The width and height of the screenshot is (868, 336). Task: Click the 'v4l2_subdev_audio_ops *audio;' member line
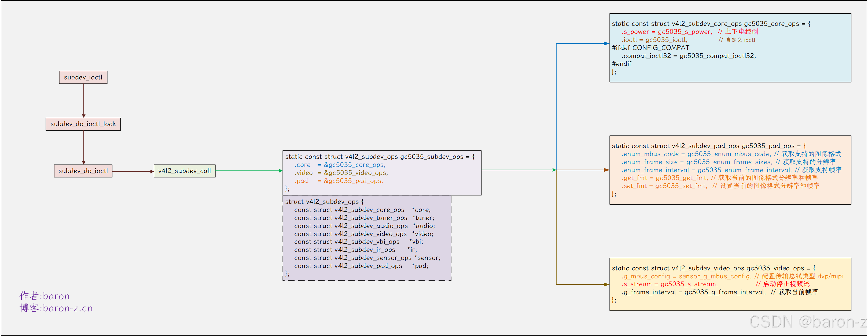pos(365,226)
